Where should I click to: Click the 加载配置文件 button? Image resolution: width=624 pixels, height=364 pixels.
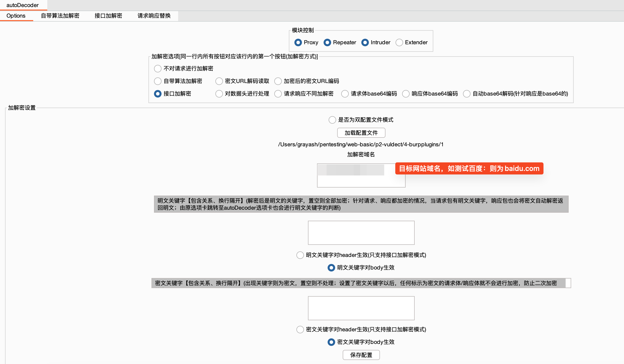point(361,133)
